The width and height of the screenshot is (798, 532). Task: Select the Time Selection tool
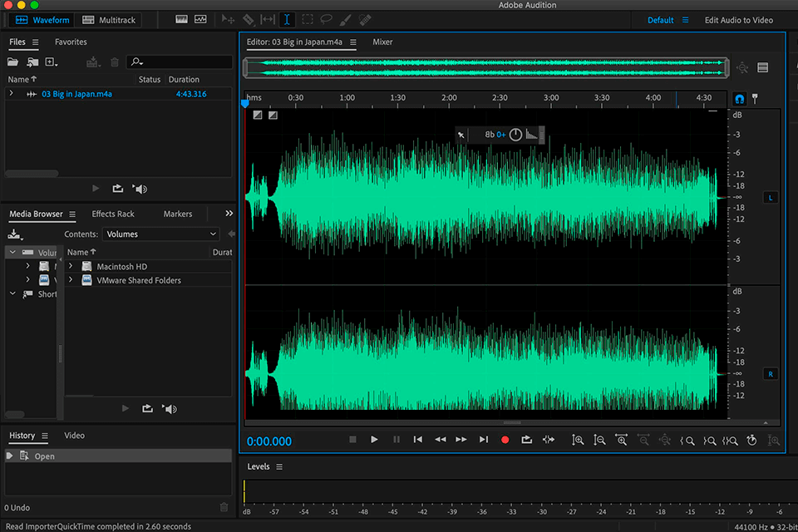[287, 20]
